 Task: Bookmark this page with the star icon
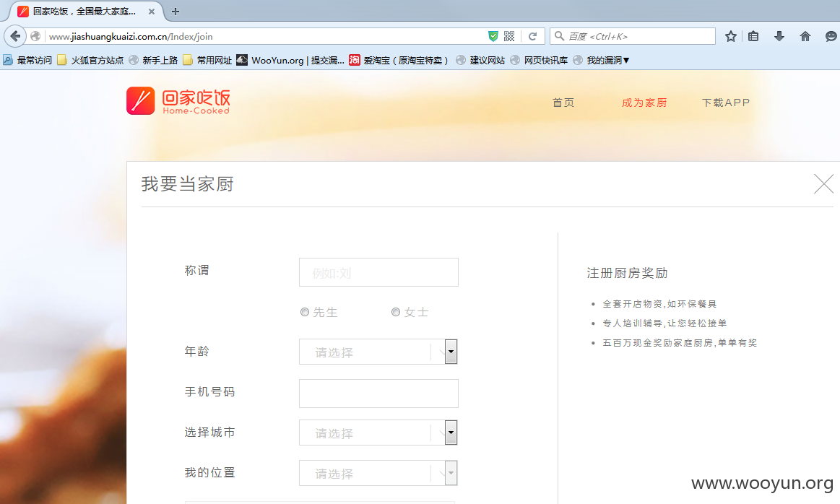click(731, 36)
